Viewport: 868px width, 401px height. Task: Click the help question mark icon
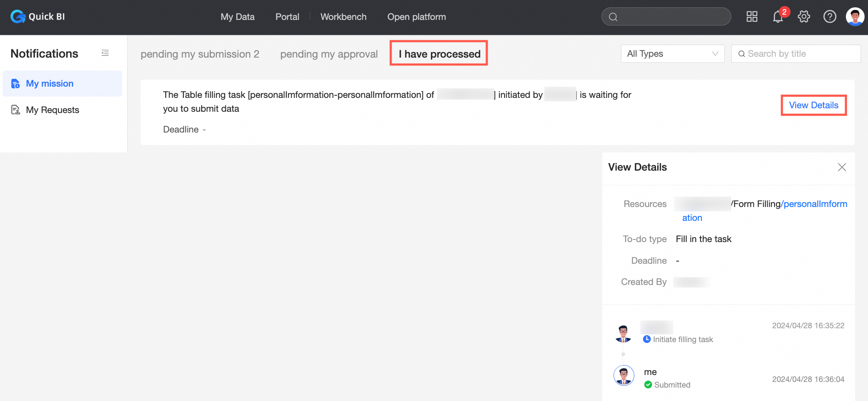(x=829, y=17)
